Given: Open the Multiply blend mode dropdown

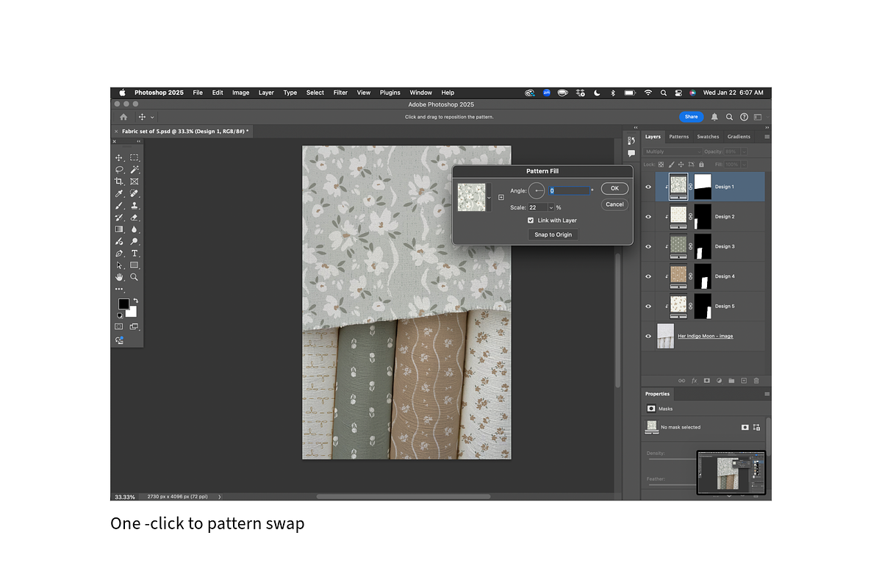Looking at the screenshot, I should click(673, 151).
